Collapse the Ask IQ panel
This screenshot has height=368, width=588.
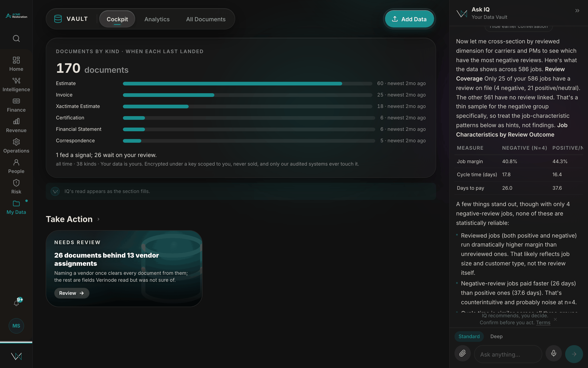point(577,11)
